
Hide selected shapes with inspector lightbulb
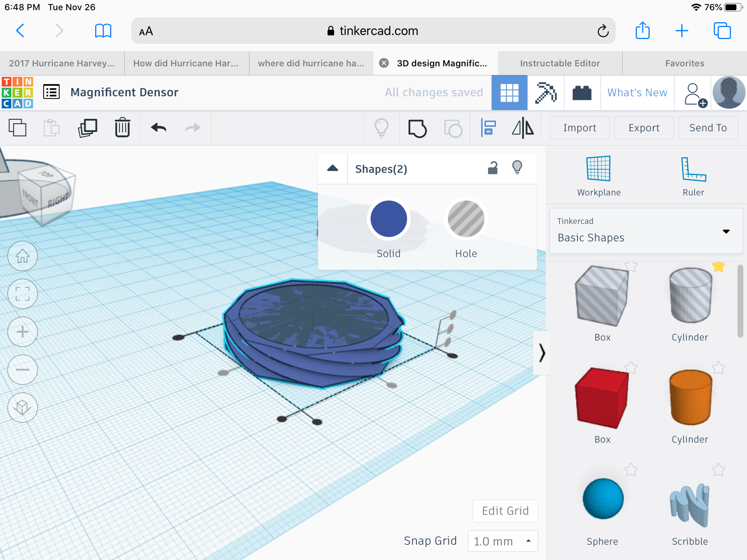pos(517,168)
